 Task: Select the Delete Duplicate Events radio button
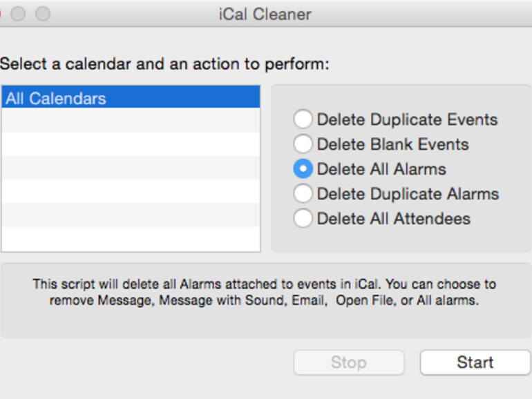click(303, 119)
